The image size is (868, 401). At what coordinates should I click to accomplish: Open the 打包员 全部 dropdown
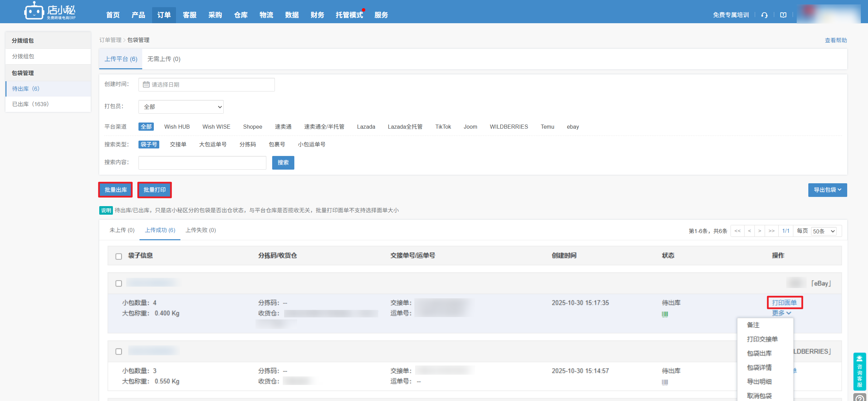tap(181, 107)
